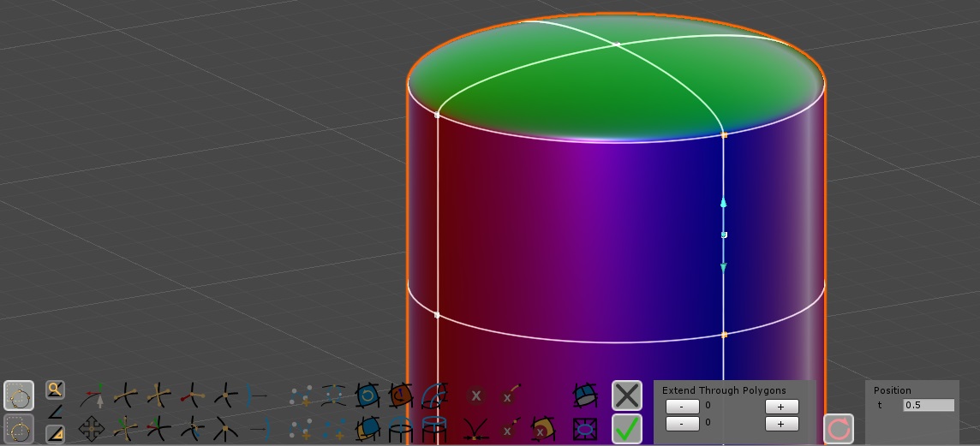Select the merging curves with arrows tool
980x446 pixels.
pos(475,430)
